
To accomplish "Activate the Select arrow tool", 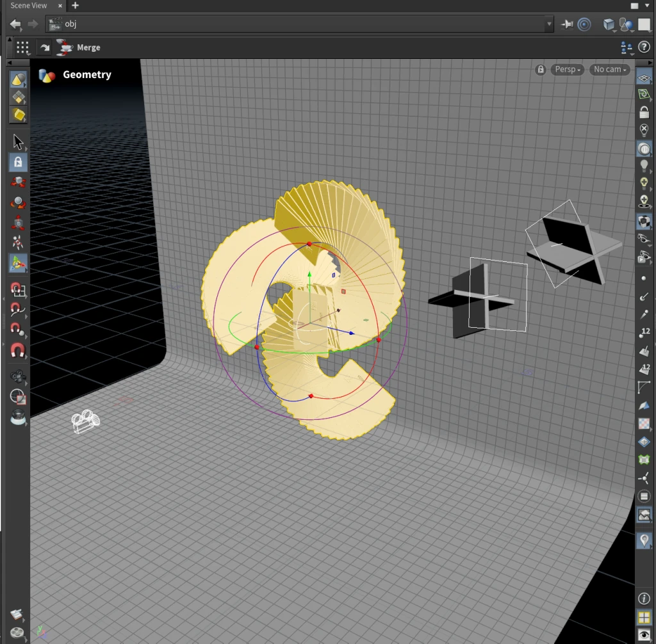I will point(18,141).
